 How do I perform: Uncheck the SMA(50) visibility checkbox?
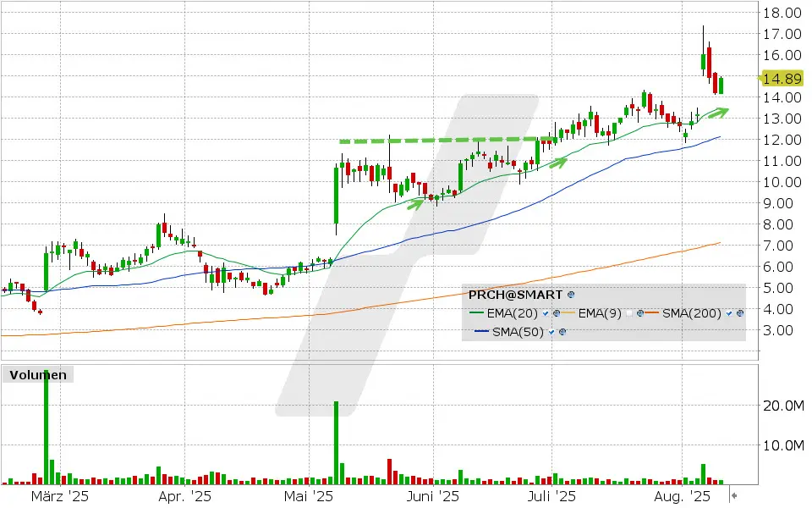tap(551, 332)
